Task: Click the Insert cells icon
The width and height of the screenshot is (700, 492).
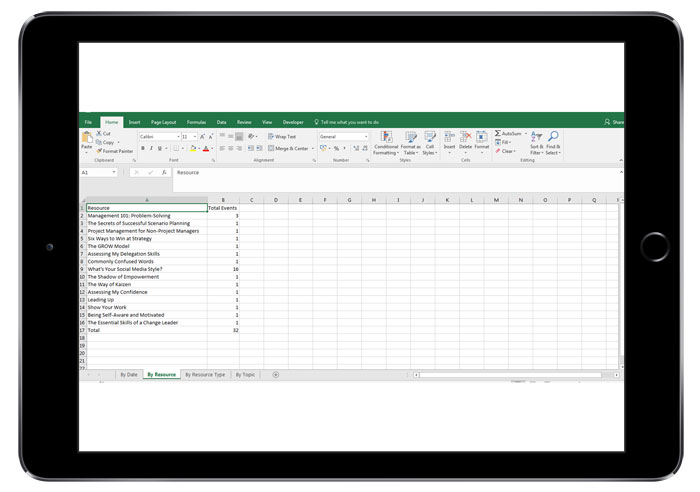Action: pos(449,137)
